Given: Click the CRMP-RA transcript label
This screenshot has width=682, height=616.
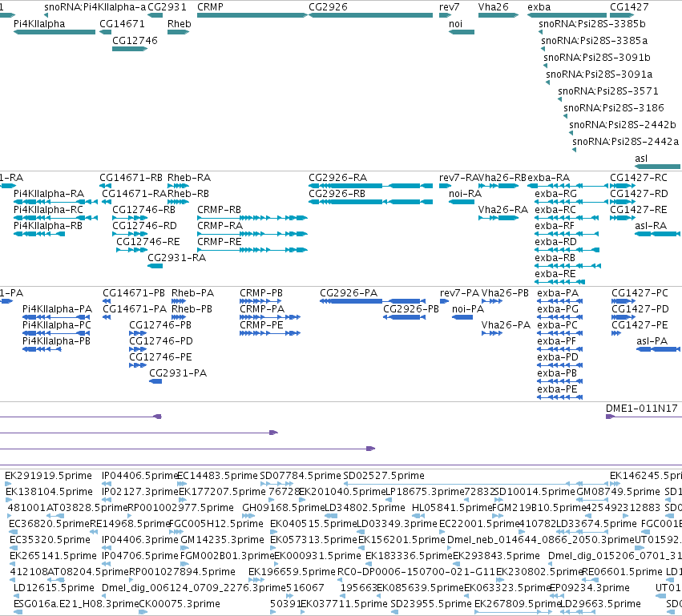Looking at the screenshot, I should 220,226.
